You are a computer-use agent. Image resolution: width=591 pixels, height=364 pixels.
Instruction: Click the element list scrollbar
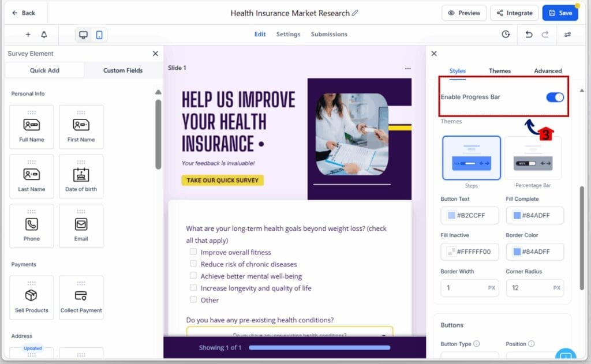[x=158, y=134]
